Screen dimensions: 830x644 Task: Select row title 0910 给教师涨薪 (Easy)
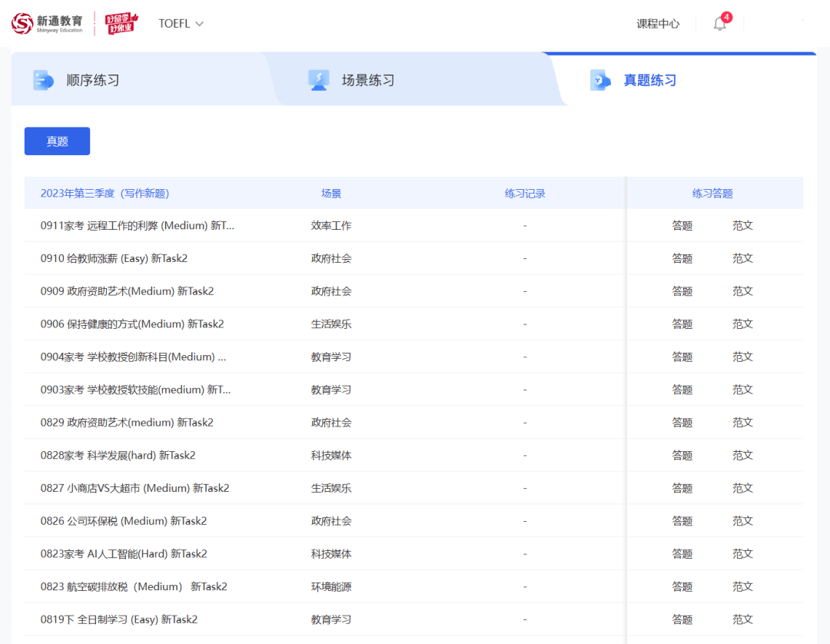point(114,258)
